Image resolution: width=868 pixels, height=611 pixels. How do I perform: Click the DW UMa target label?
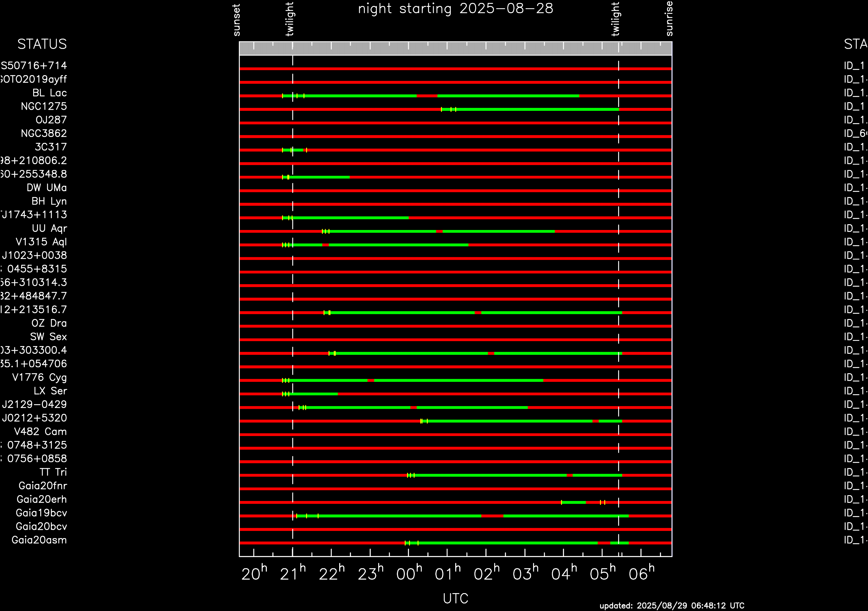[47, 188]
